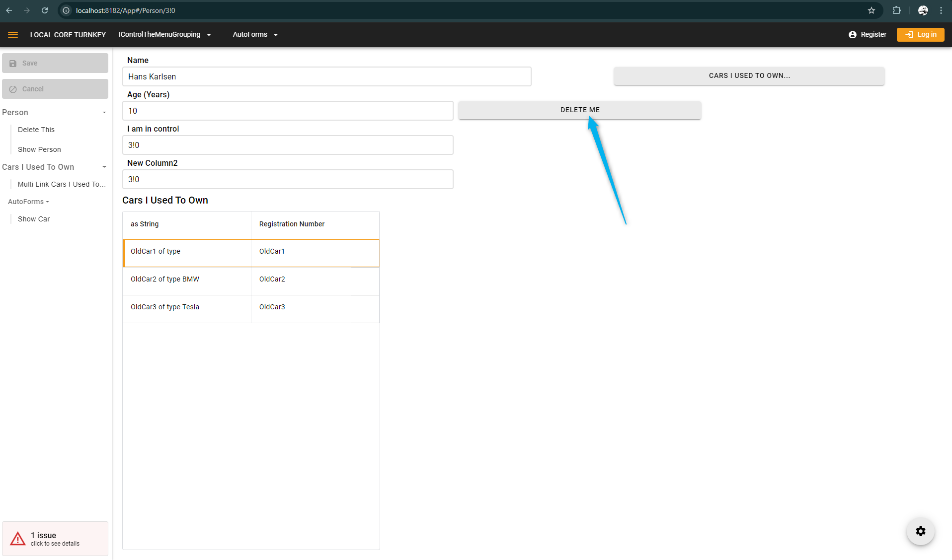Open browser extensions puzzle icon
The image size is (952, 560).
point(896,10)
